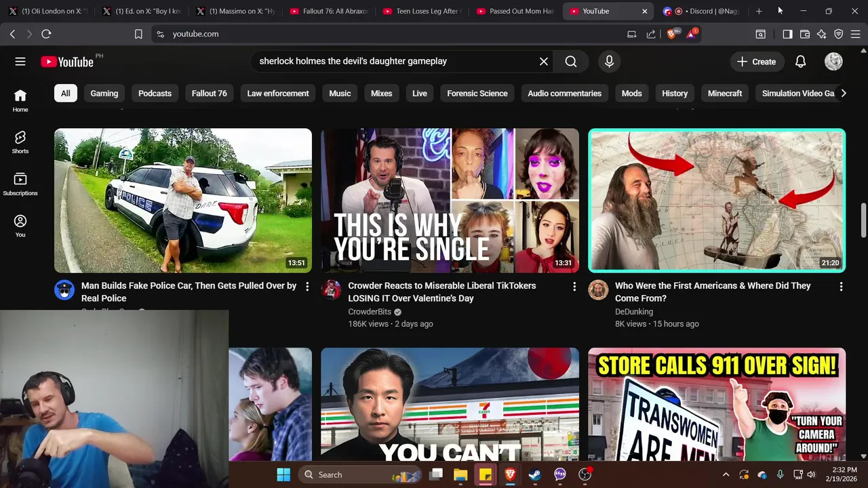Open the Brave main menu
868x488 pixels.
[855, 34]
